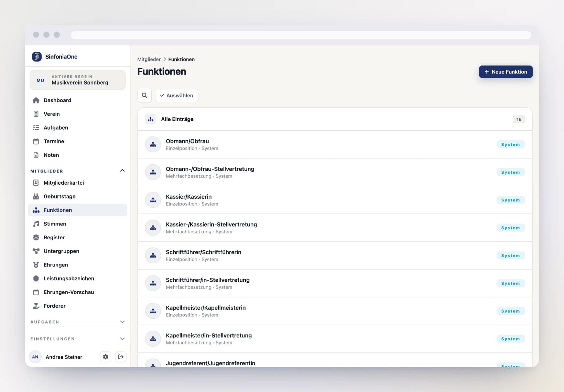The width and height of the screenshot is (564, 392).
Task: Go to Untergruppen in the sidebar
Action: click(x=78, y=251)
